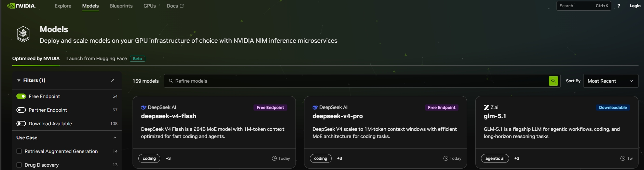Click the green search magnifier button
This screenshot has height=170, width=644.
[553, 81]
